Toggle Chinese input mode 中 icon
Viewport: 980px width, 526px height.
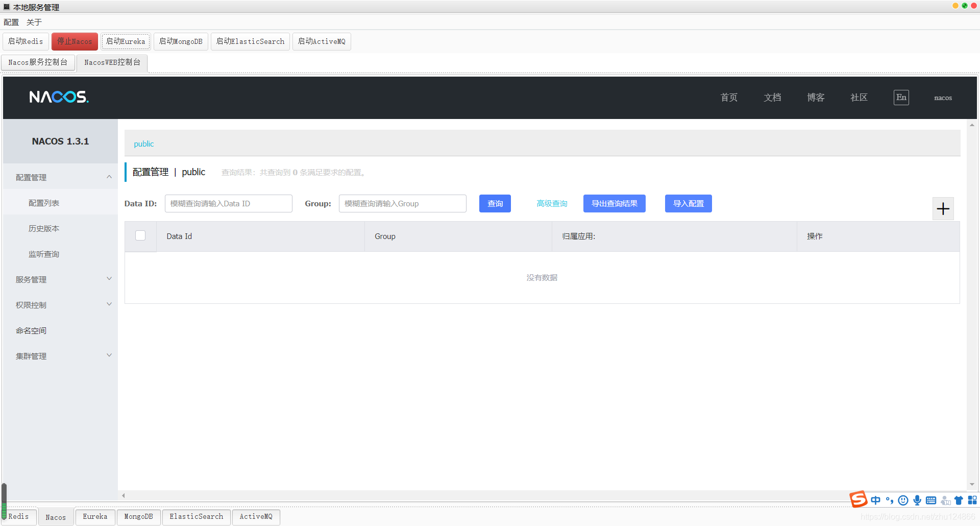pos(876,500)
